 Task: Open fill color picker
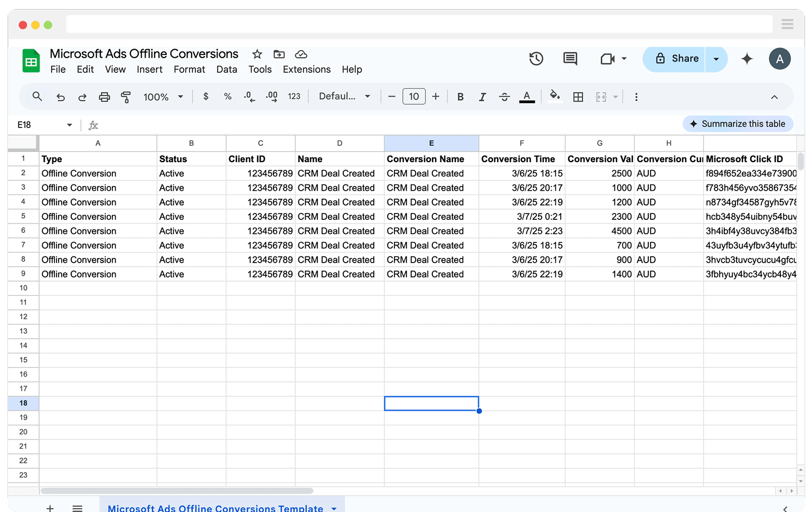tap(554, 96)
